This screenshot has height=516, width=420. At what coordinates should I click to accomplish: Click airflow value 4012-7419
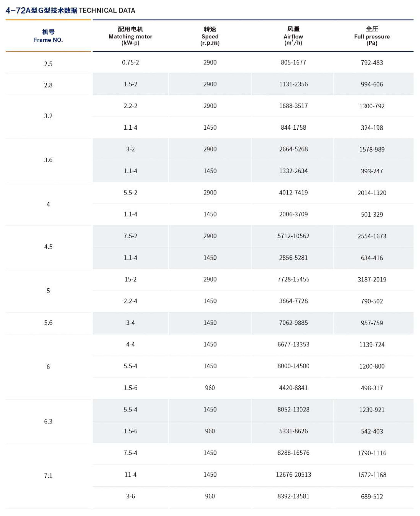click(293, 193)
